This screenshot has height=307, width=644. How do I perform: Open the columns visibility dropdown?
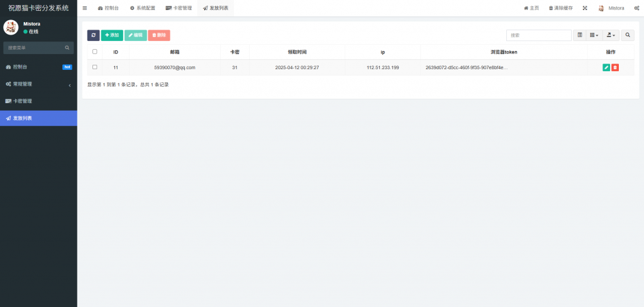[x=594, y=35]
